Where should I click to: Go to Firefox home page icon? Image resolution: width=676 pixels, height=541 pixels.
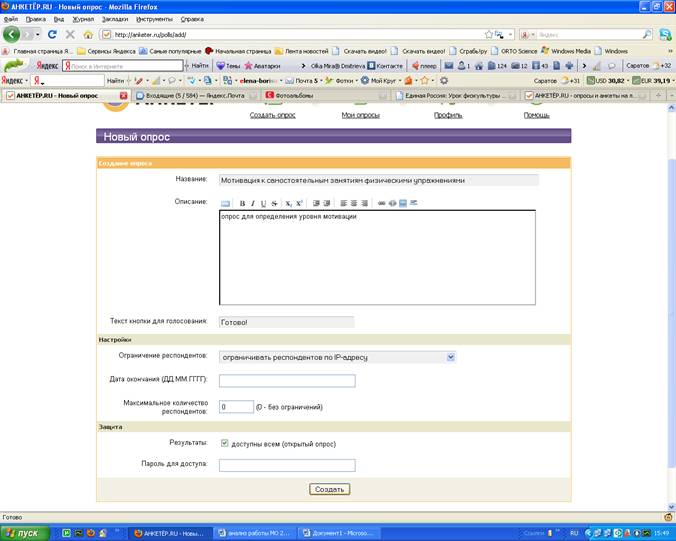(88, 34)
